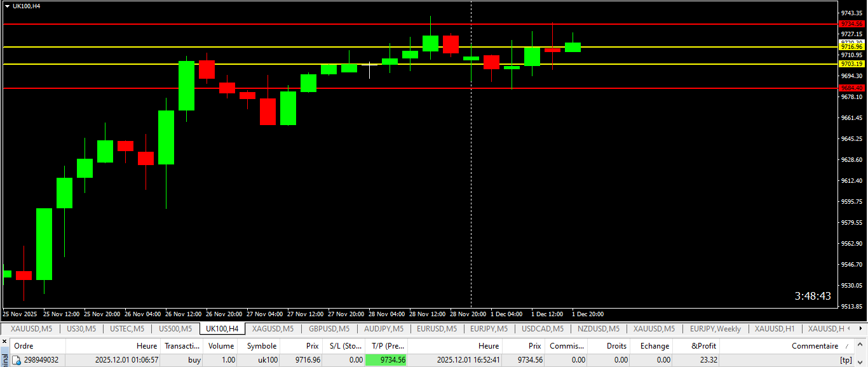Click the red 9684.40 price level label
Screen dimensions: 868x367
851,88
